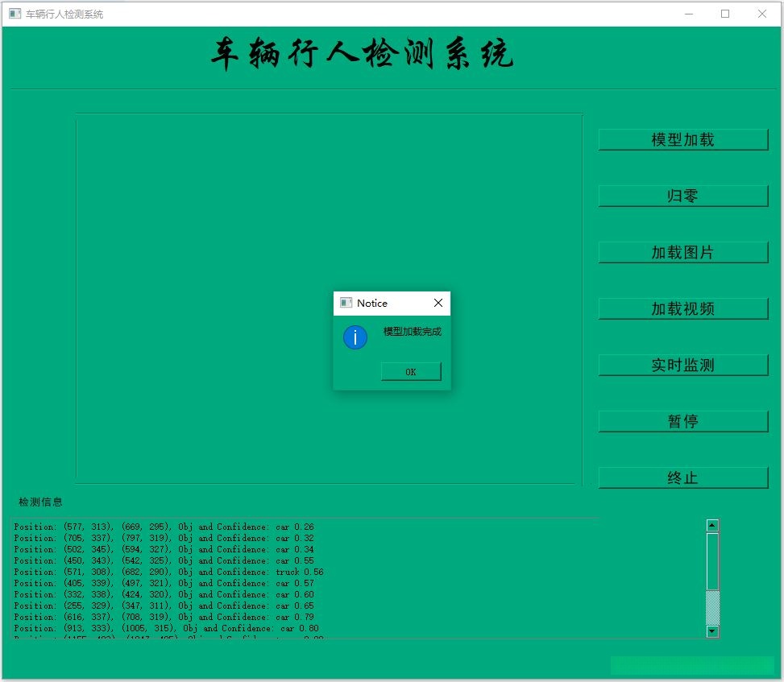The height and width of the screenshot is (682, 784).
Task: Start 实时监测 real-time monitoring
Action: 682,365
